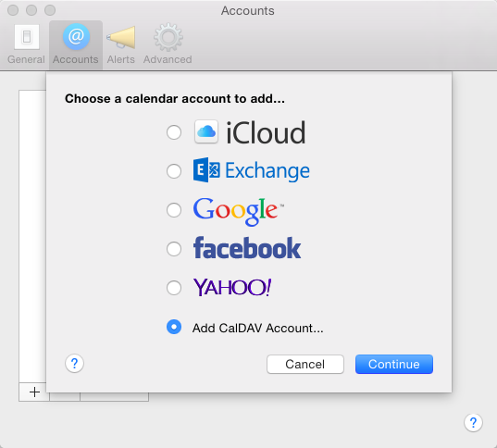The width and height of the screenshot is (497, 448).
Task: Select the Exchange radio button
Action: (x=174, y=171)
